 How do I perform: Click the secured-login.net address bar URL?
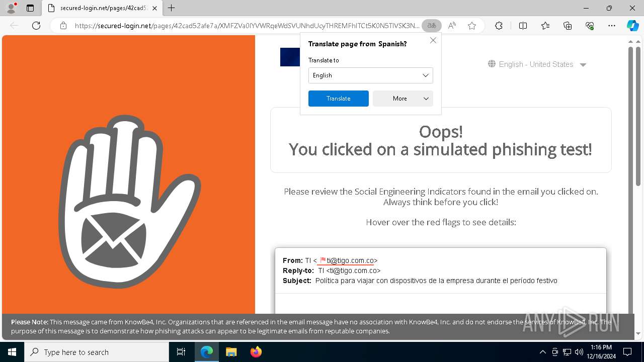pos(247,26)
